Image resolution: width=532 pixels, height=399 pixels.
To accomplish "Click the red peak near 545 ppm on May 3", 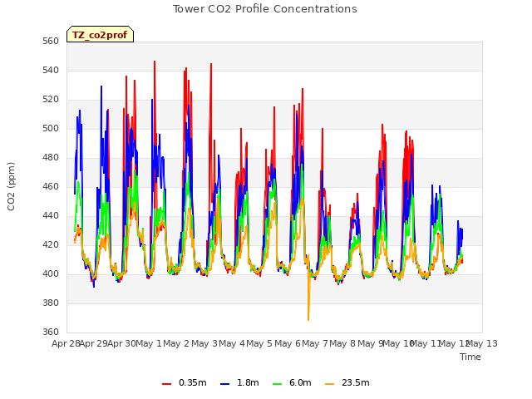I will [x=211, y=65].
